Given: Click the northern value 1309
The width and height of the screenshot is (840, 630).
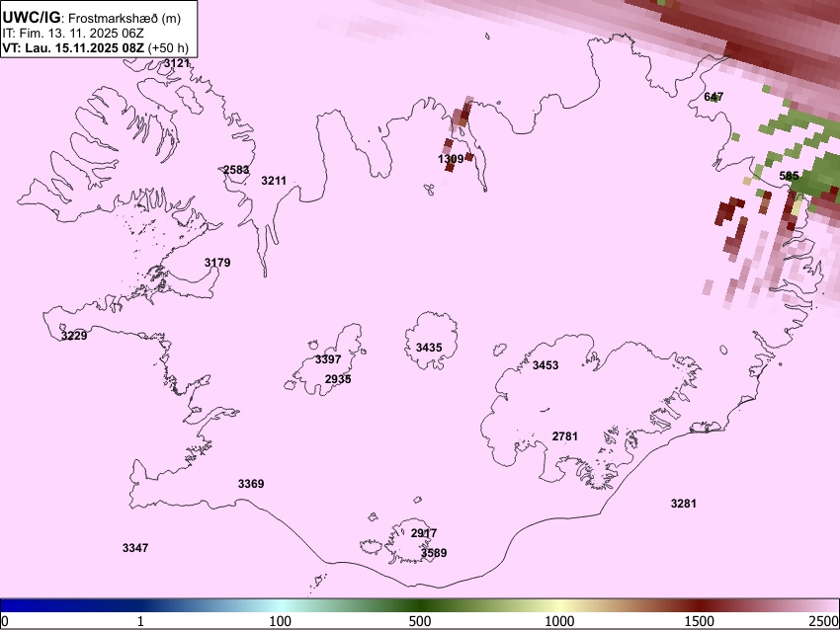Looking at the screenshot, I should [x=451, y=159].
